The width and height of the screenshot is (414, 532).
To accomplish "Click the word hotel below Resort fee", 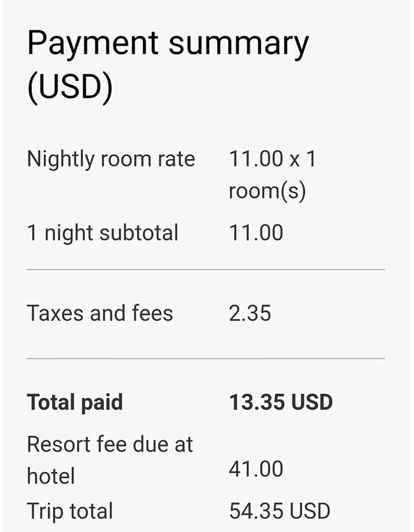I will [x=50, y=476].
